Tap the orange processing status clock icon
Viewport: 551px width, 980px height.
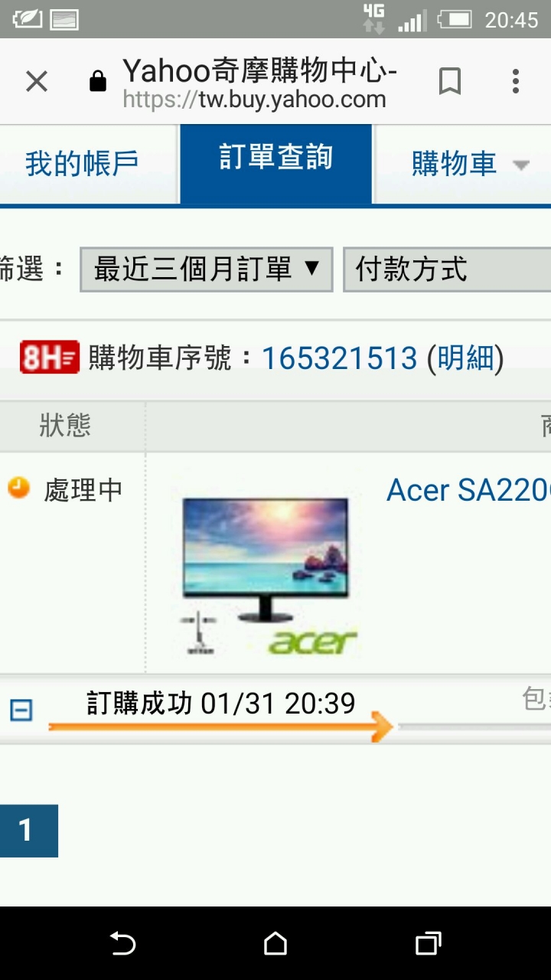(x=18, y=488)
